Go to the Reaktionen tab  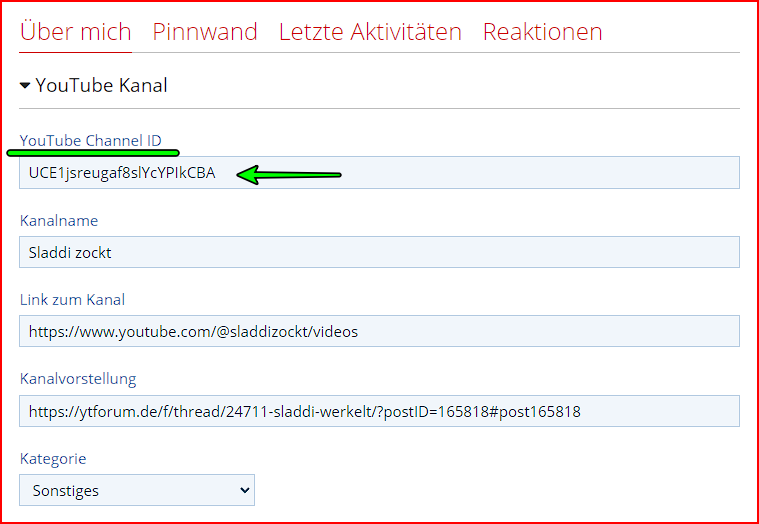[x=542, y=32]
